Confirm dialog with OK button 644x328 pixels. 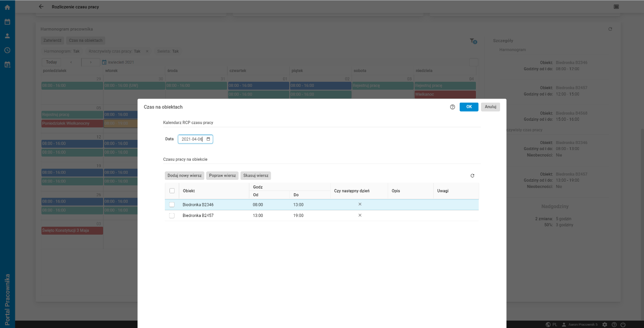[469, 107]
